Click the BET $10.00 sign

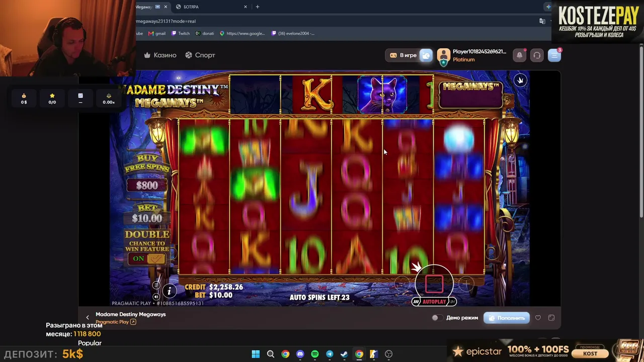(147, 215)
